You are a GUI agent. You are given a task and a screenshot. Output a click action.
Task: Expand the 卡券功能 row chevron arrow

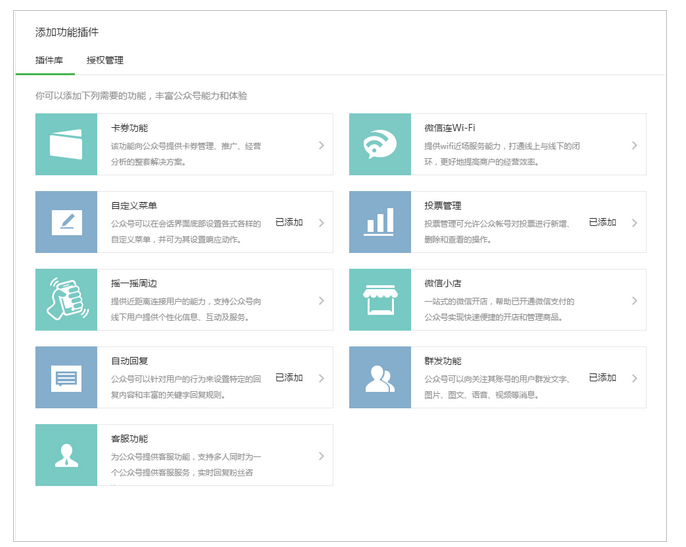321,145
